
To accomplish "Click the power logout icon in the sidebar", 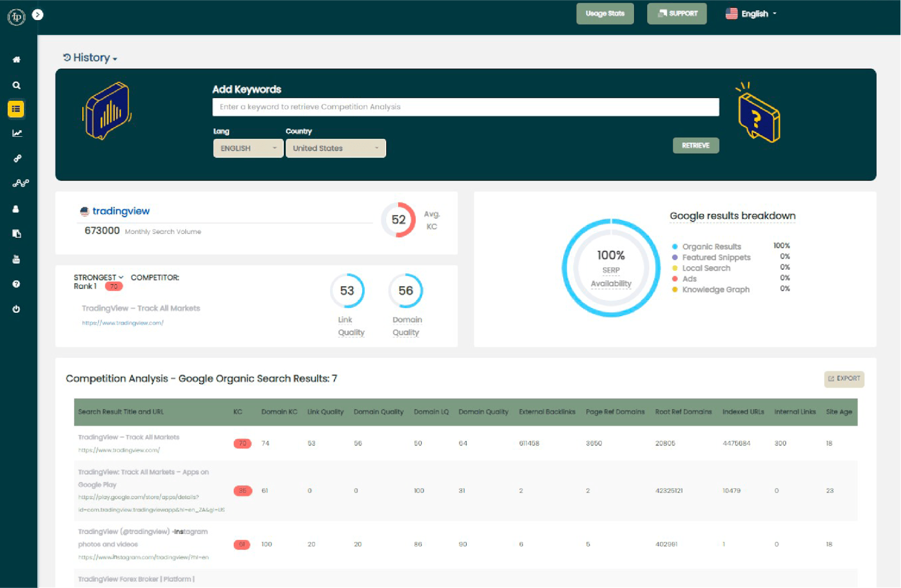I will 16,309.
